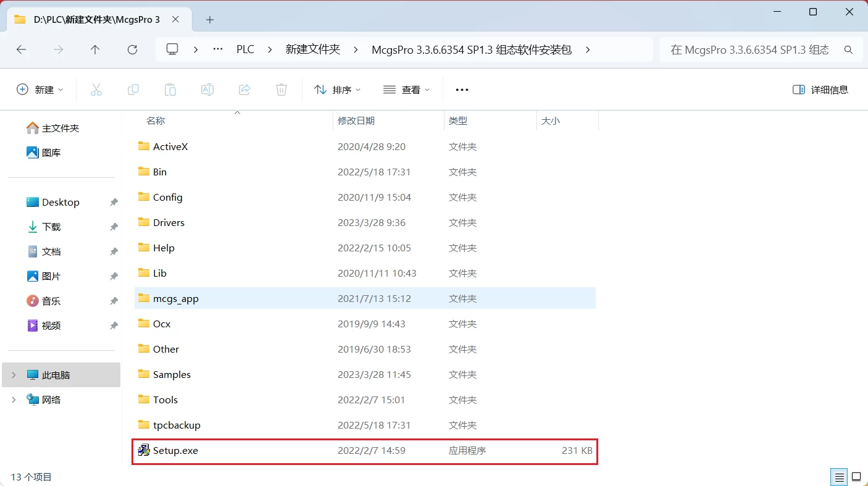Viewport: 868px width, 486px height.
Task: Close the current explorer tab
Action: click(x=177, y=20)
